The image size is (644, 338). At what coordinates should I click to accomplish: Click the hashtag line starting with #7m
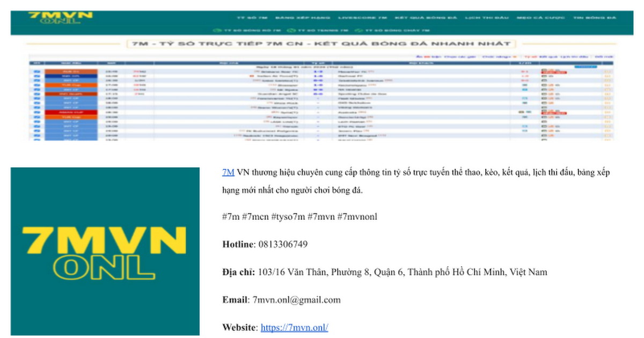point(299,216)
